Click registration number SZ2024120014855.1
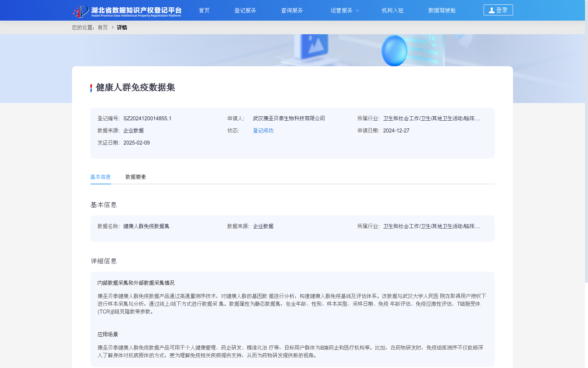 147,118
